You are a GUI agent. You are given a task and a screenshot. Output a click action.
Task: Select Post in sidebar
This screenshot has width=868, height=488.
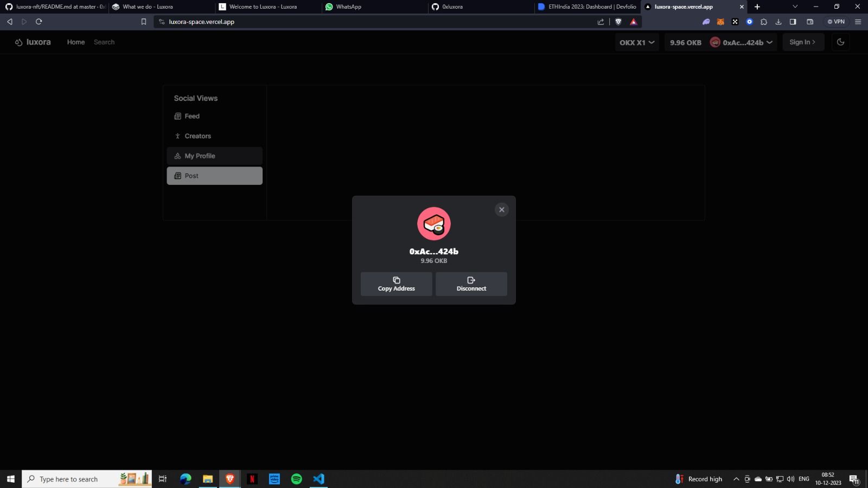click(x=214, y=176)
